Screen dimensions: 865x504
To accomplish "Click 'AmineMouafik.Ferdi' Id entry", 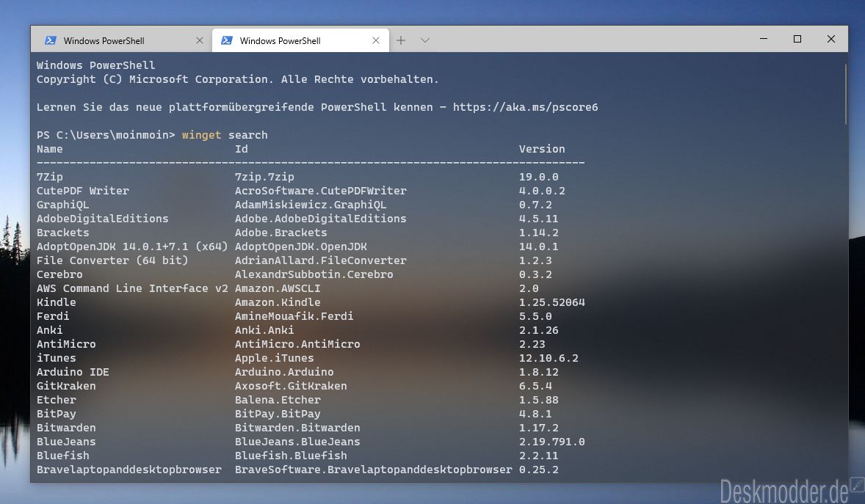I will pyautogui.click(x=294, y=316).
